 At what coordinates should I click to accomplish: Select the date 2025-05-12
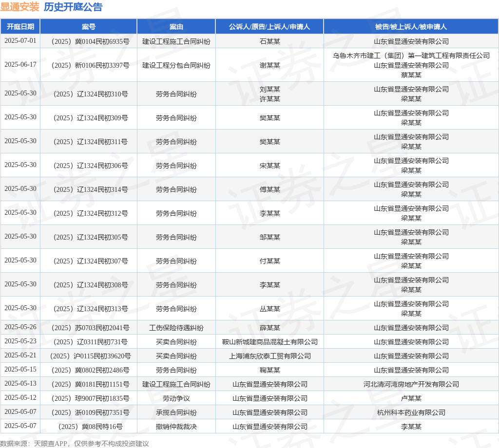click(20, 397)
